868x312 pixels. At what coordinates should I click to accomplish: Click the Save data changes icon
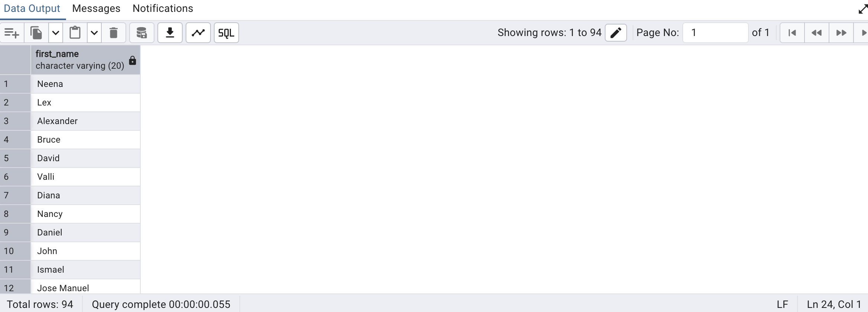point(141,33)
